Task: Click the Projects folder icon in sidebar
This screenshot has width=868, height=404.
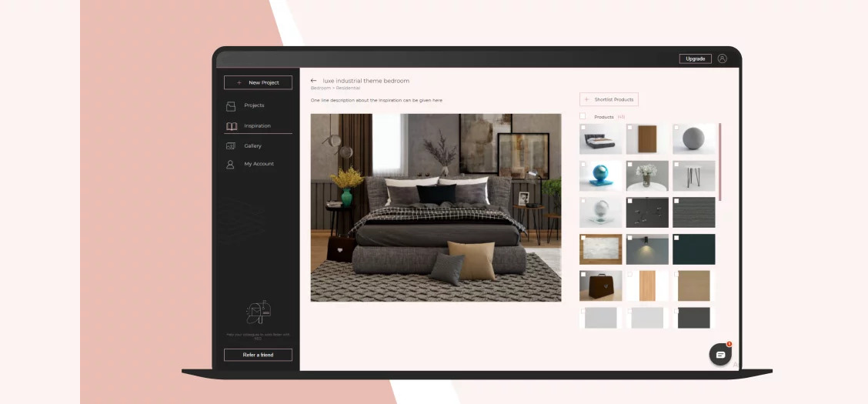Action: (231, 105)
